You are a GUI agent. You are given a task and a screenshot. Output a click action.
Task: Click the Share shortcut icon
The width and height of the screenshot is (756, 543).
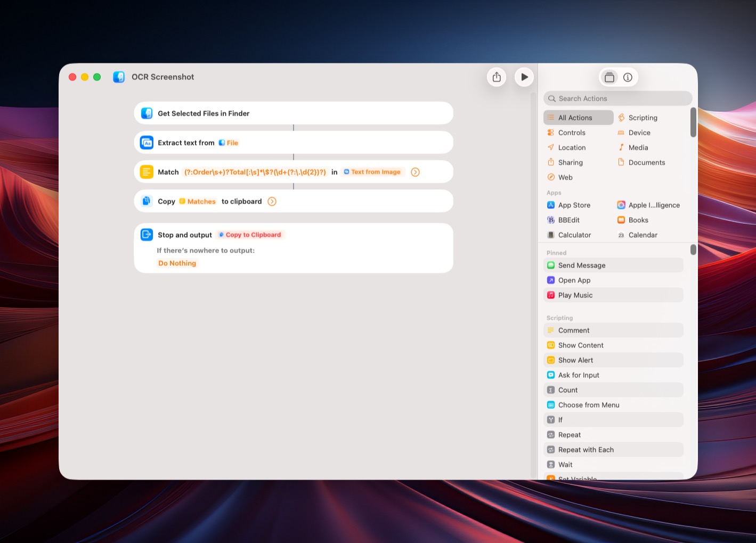[497, 77]
